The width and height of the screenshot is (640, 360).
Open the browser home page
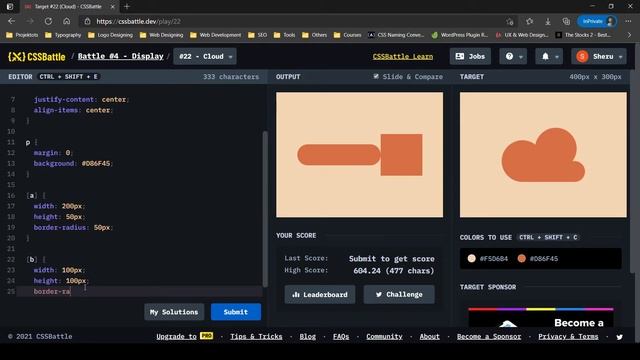(67, 21)
